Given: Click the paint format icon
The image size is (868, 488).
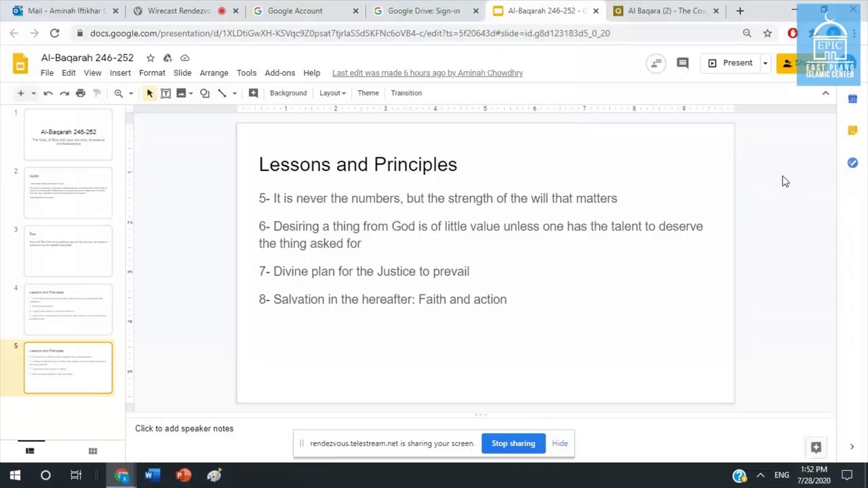Looking at the screenshot, I should (97, 93).
